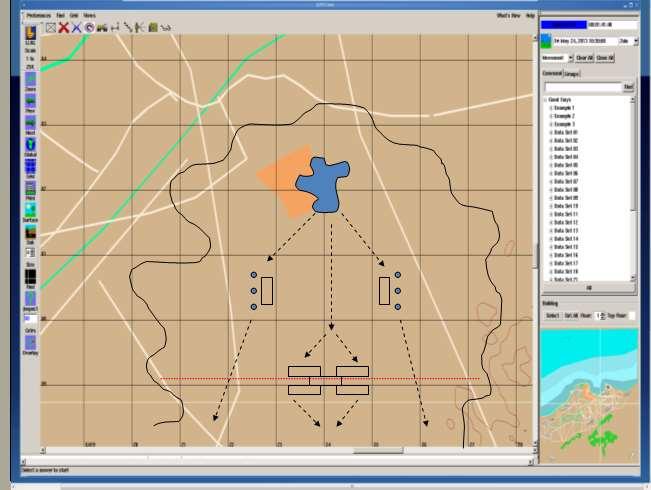Screen dimensions: 651x490
Task: Collapse the top root tree node
Action: click(x=545, y=100)
